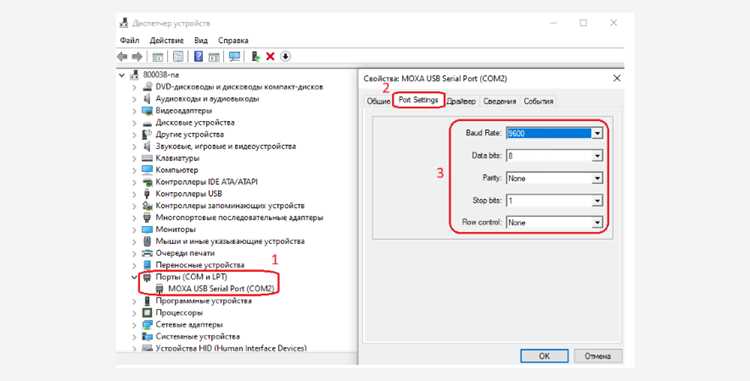Click the DVD-дисководы category icon
The width and height of the screenshot is (750, 381).
tap(147, 87)
